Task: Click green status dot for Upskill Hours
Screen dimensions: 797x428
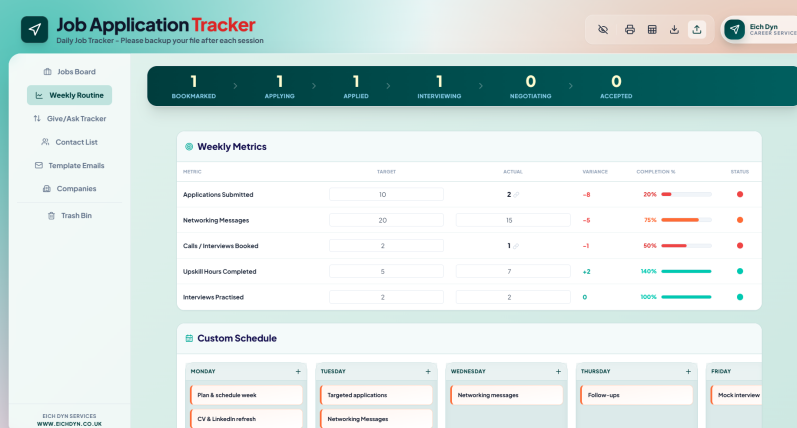Action: [x=740, y=271]
